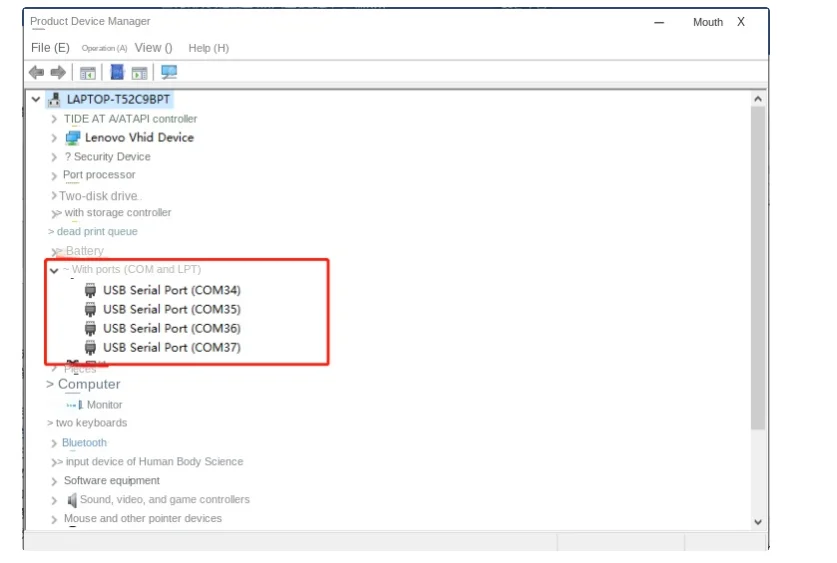The width and height of the screenshot is (837, 563).
Task: Close the Product Device Manager window
Action: point(741,22)
